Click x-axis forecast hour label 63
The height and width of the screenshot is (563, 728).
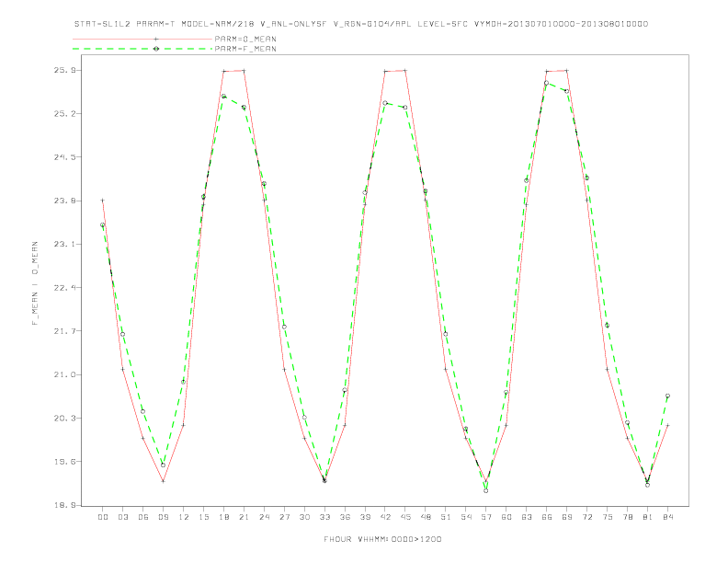tap(527, 517)
